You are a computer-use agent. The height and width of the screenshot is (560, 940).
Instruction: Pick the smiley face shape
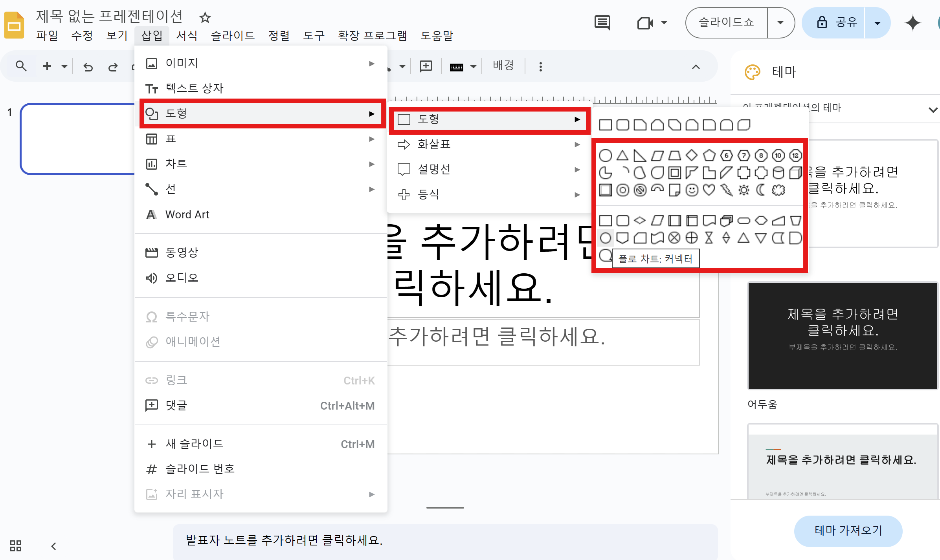[x=692, y=190]
